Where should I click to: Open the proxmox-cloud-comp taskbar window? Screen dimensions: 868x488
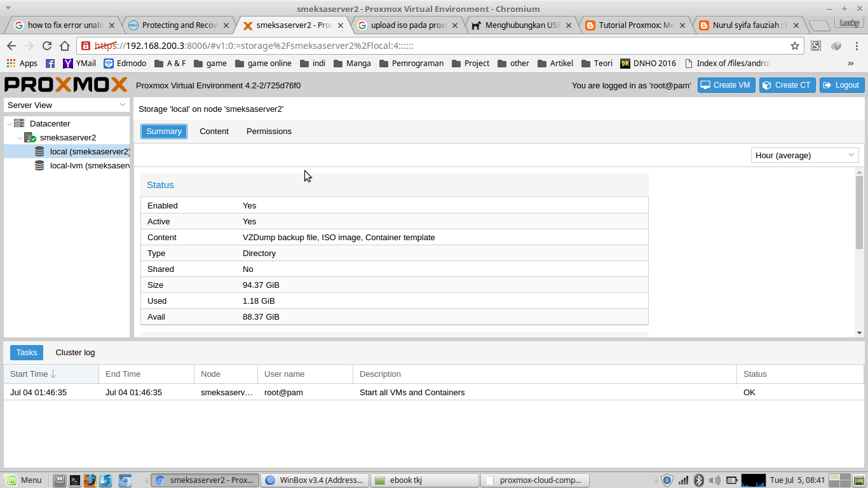click(535, 480)
